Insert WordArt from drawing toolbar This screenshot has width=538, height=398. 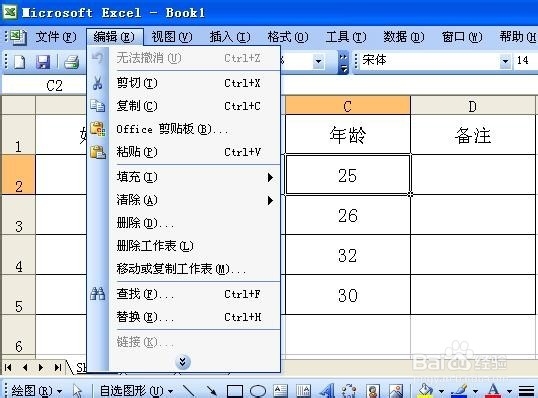[x=326, y=390]
